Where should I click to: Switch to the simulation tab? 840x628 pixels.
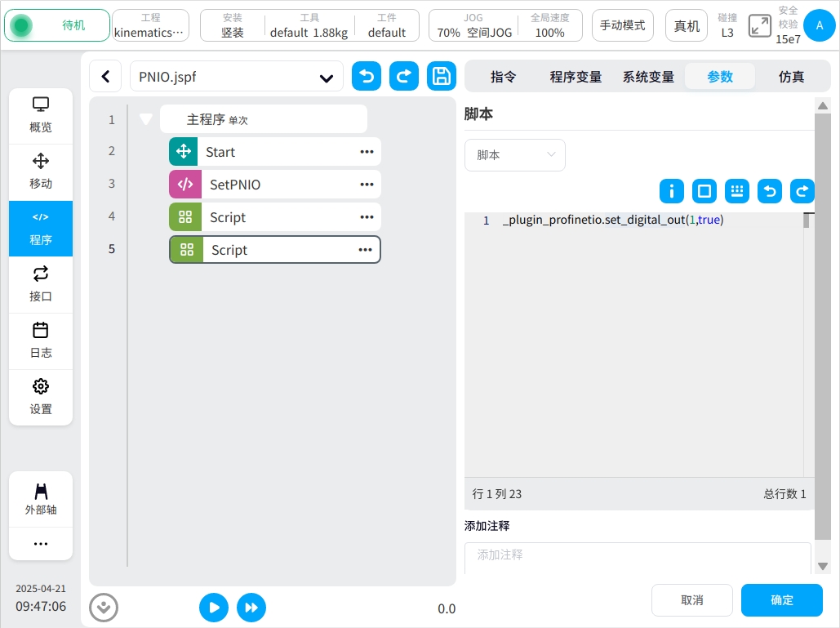(x=791, y=77)
